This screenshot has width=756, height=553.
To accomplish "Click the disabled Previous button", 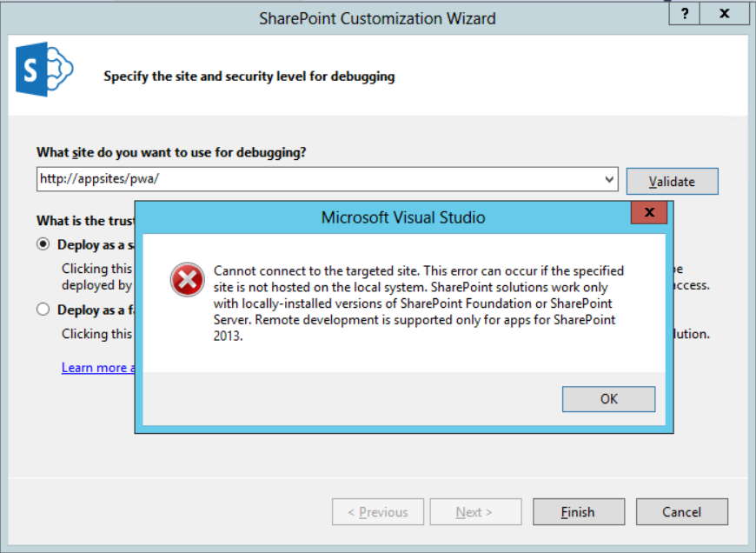I will 378,512.
